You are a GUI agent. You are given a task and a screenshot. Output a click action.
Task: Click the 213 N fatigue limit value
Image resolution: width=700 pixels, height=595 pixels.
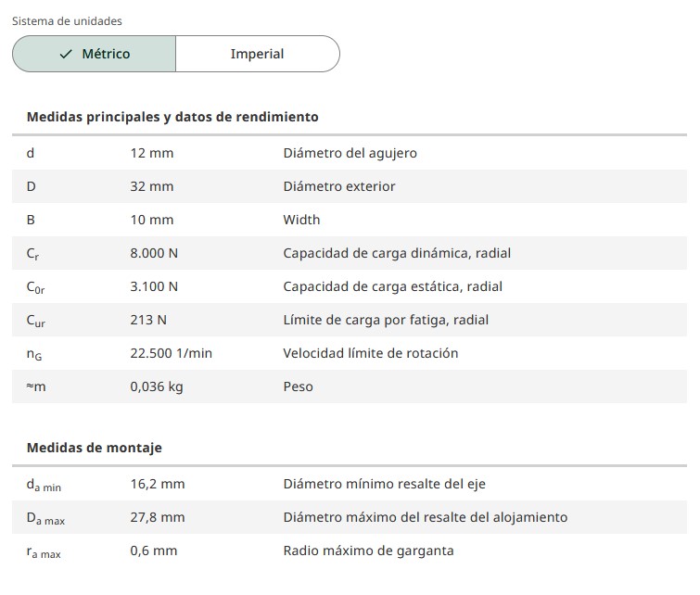click(148, 320)
